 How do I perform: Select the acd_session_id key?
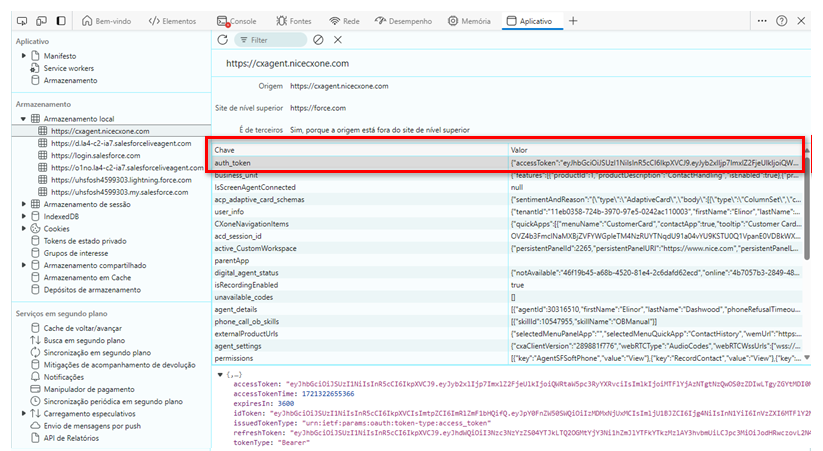pyautogui.click(x=238, y=236)
